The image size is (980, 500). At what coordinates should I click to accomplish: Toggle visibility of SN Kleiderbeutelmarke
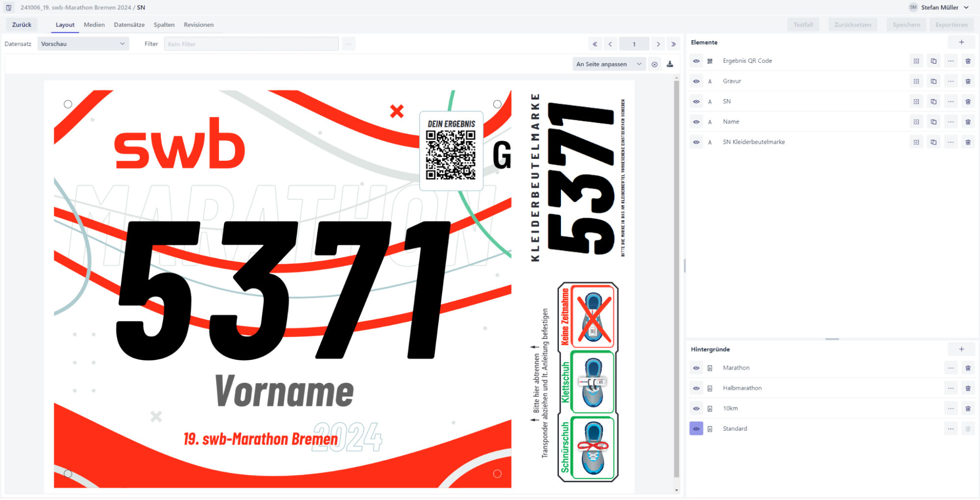point(696,142)
